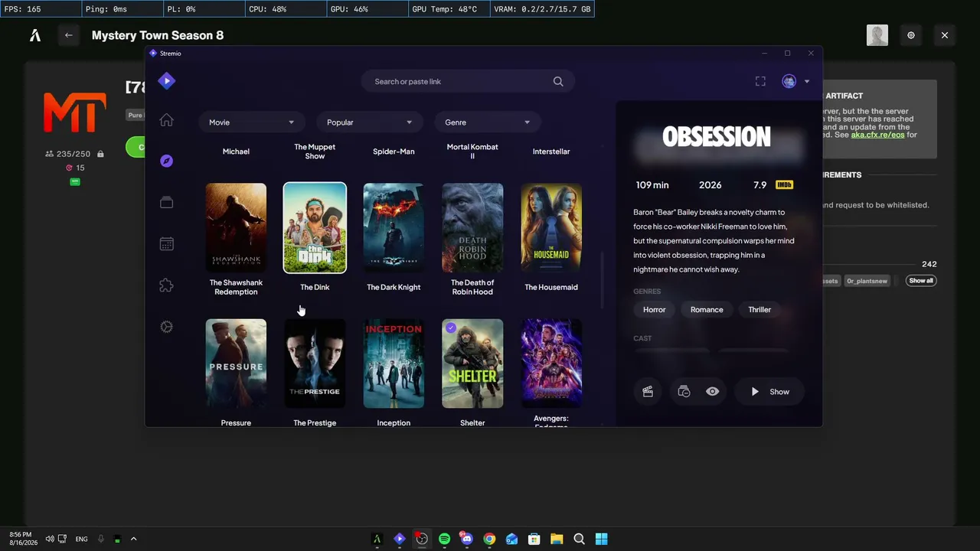Open The Shawshank Redemption poster
Image resolution: width=980 pixels, height=551 pixels.
[x=236, y=227]
